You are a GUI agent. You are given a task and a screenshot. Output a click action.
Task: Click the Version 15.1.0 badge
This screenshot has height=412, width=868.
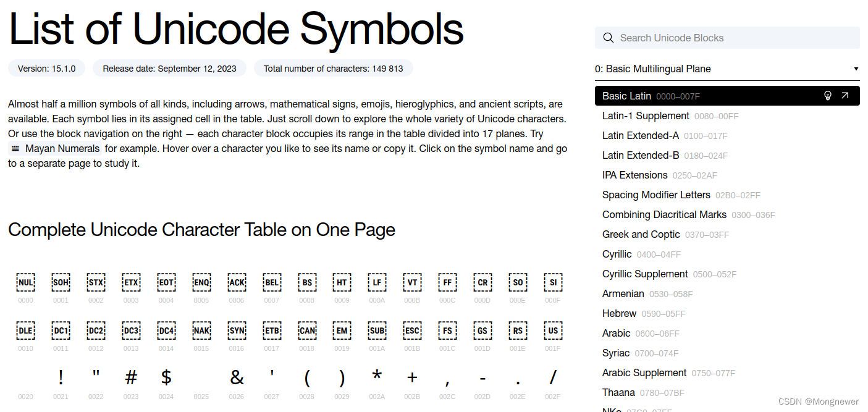[x=47, y=69]
